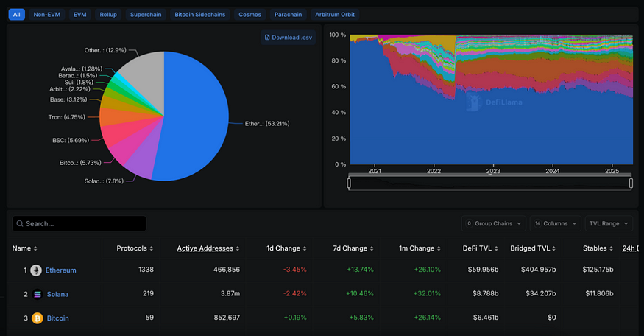This screenshot has width=644, height=336.
Task: Open the Group Chains dropdown
Action: click(x=493, y=223)
